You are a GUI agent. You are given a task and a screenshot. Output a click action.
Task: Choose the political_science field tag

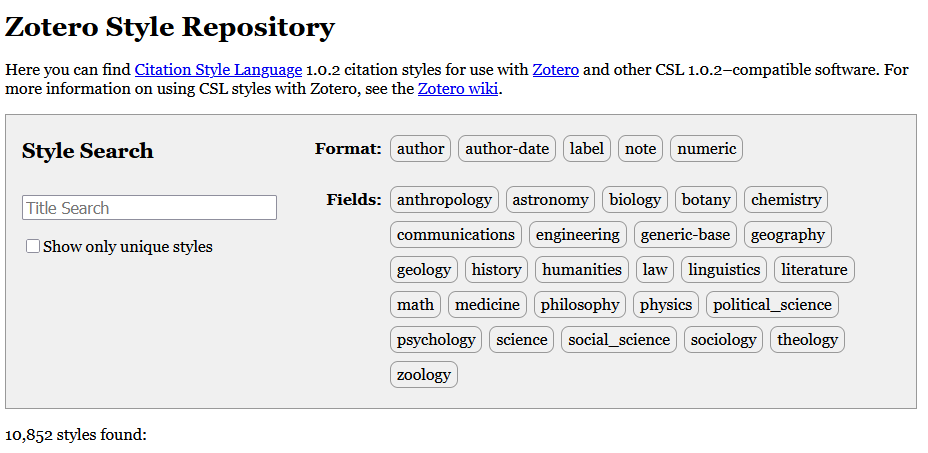[x=772, y=304]
